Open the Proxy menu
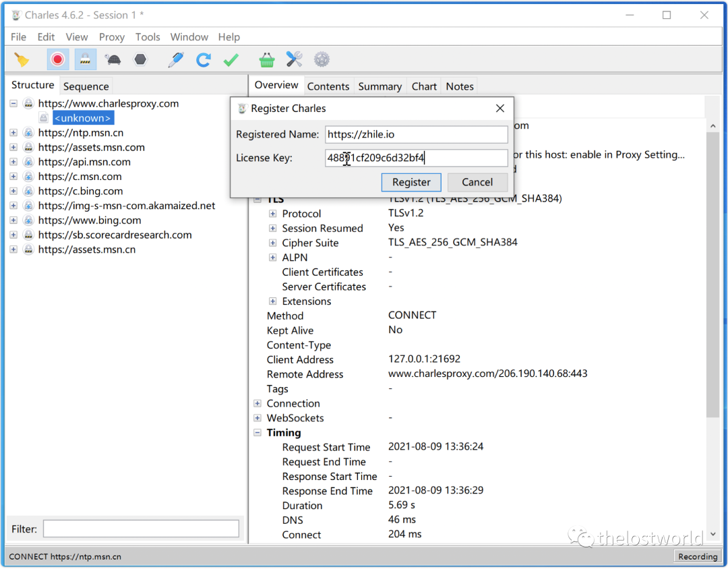This screenshot has height=569, width=728. [x=111, y=37]
